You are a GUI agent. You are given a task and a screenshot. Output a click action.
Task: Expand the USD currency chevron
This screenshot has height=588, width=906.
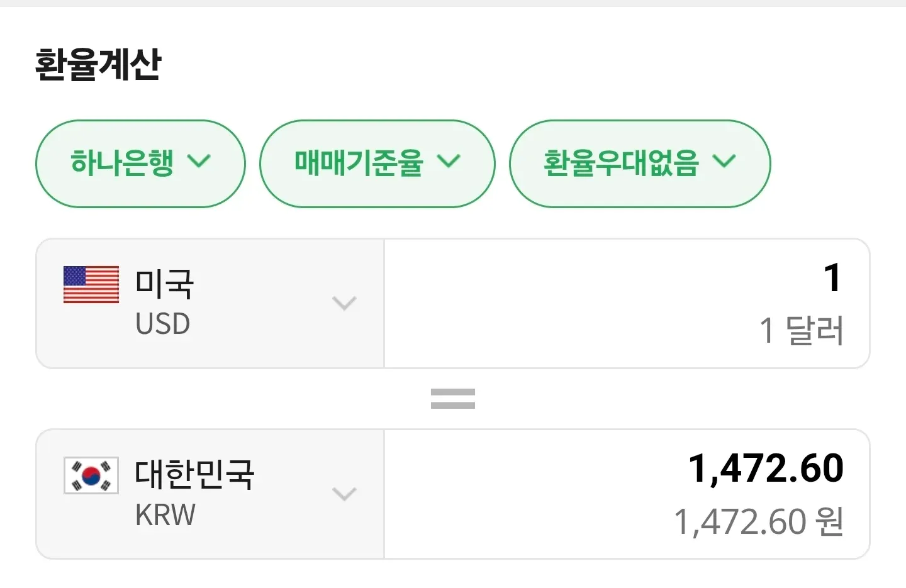(345, 304)
